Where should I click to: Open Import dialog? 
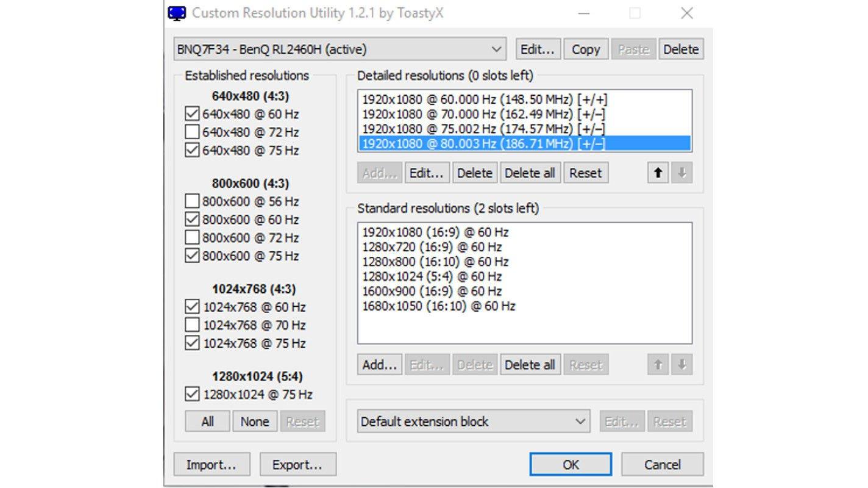[211, 465]
